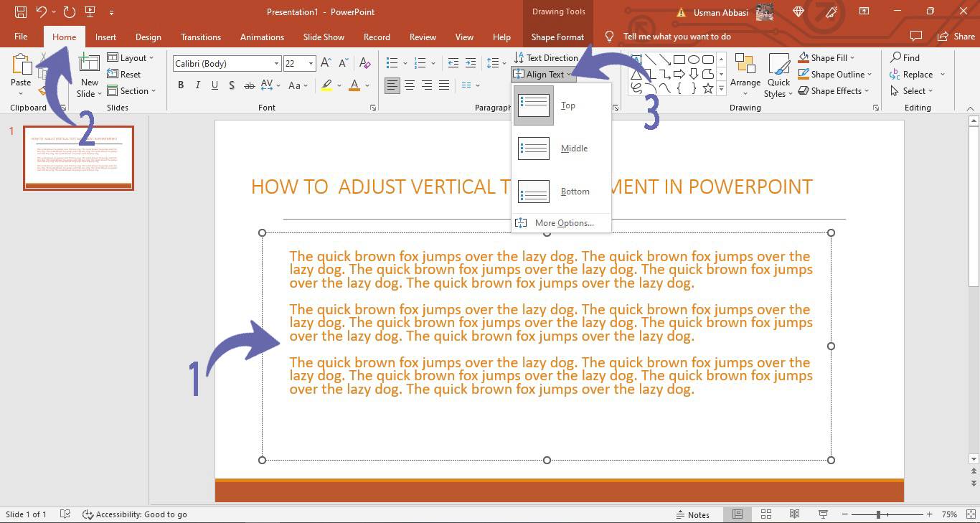980x523 pixels.
Task: Click the Arrange icon
Action: click(745, 65)
